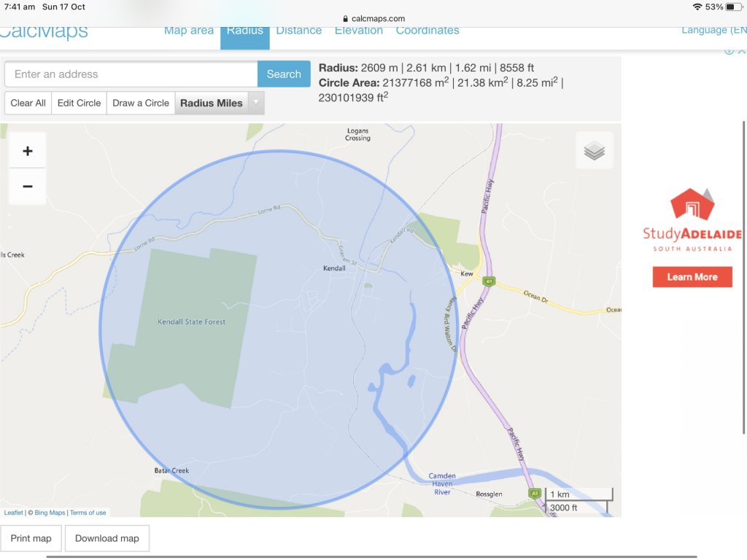This screenshot has height=560, width=747.
Task: Click the ad info icon
Action: [729, 51]
